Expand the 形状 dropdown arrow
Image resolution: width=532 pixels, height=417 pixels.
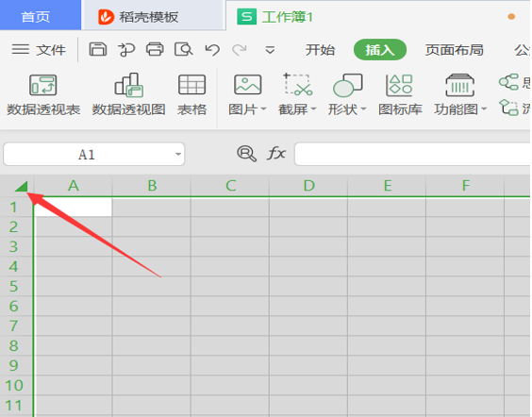[x=363, y=109]
